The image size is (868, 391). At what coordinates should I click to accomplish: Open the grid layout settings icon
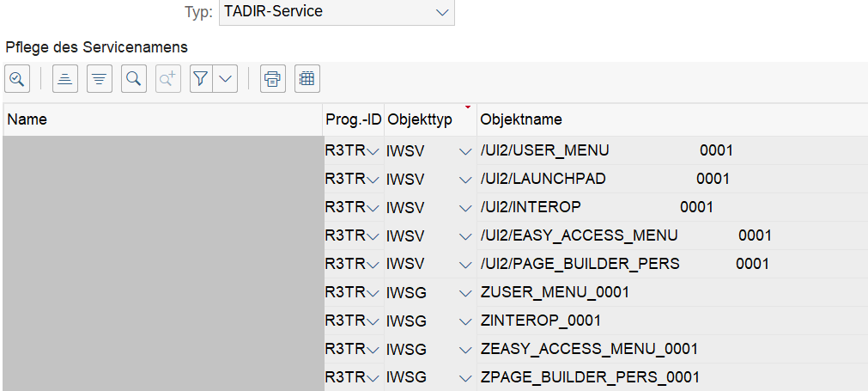307,79
